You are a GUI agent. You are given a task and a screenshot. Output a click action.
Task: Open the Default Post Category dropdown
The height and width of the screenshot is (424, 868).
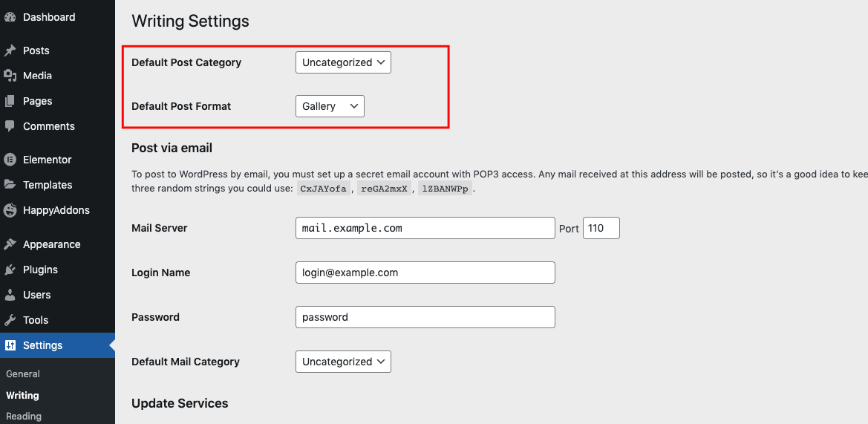[343, 62]
